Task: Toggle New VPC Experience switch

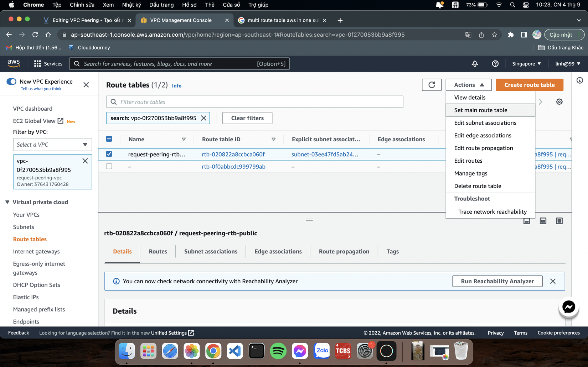Action: click(x=11, y=82)
